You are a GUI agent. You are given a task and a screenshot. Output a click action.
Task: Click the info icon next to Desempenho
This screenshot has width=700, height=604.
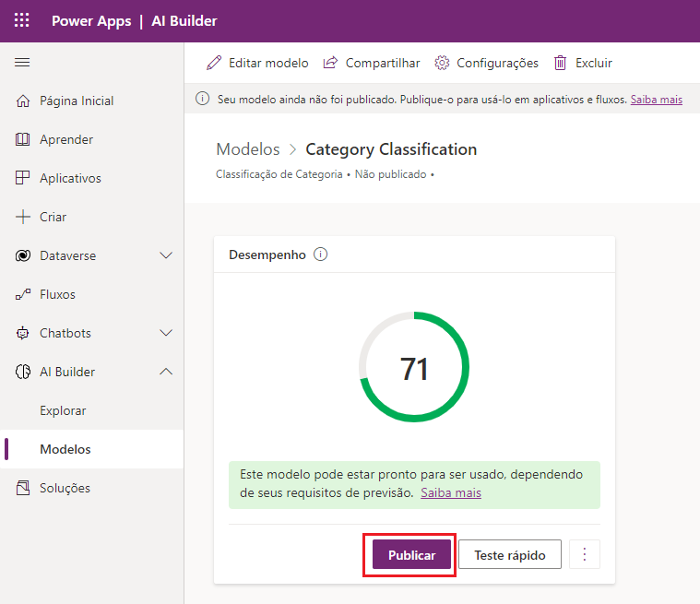tap(321, 255)
